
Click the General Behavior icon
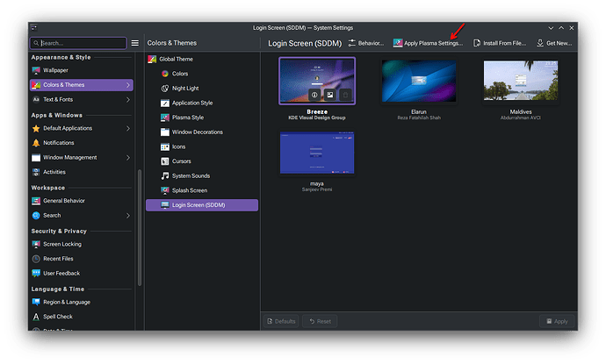(x=36, y=201)
